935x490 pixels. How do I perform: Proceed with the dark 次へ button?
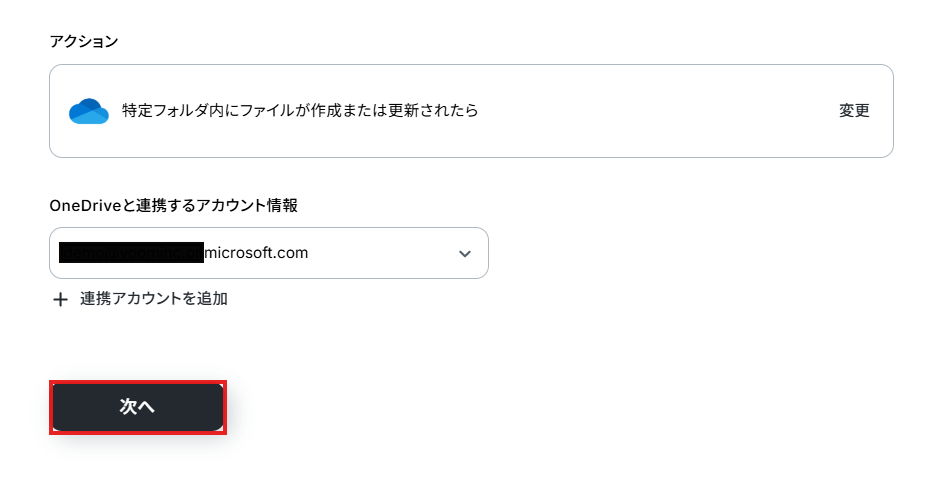tap(138, 407)
